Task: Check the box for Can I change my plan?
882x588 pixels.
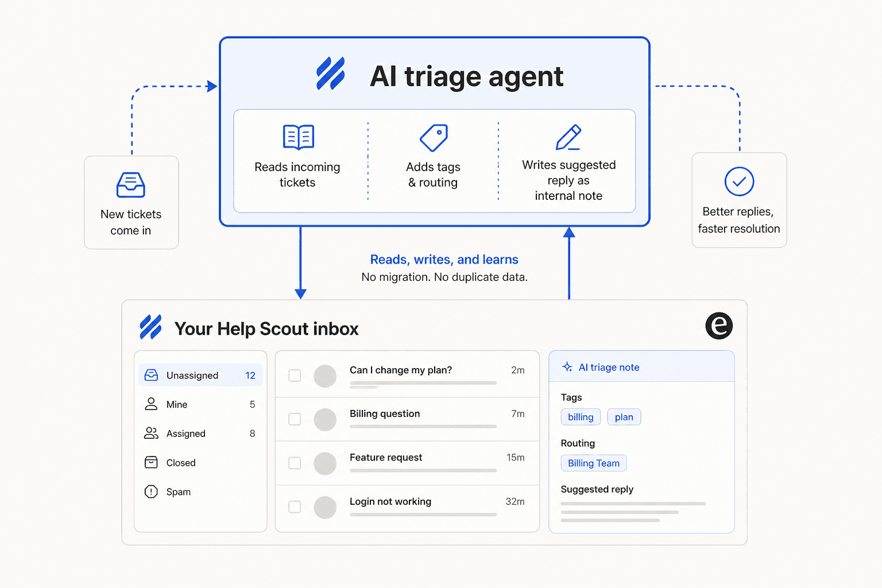Action: click(295, 376)
